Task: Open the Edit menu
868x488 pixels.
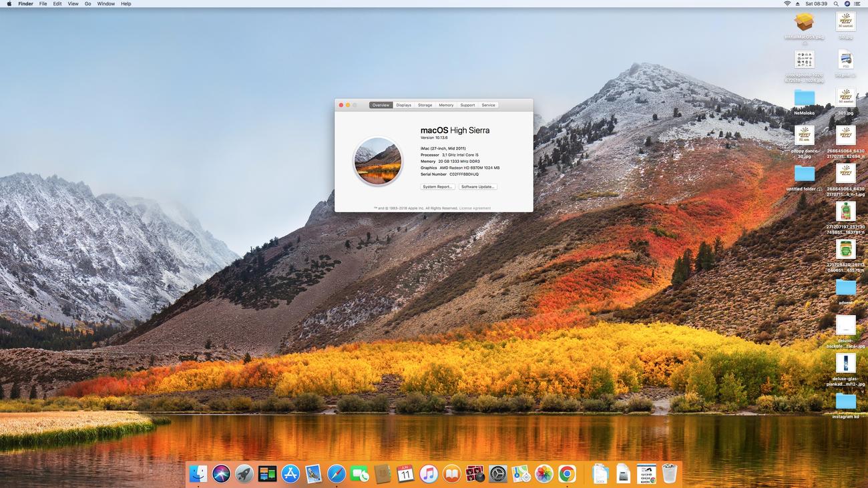Action: tap(57, 4)
